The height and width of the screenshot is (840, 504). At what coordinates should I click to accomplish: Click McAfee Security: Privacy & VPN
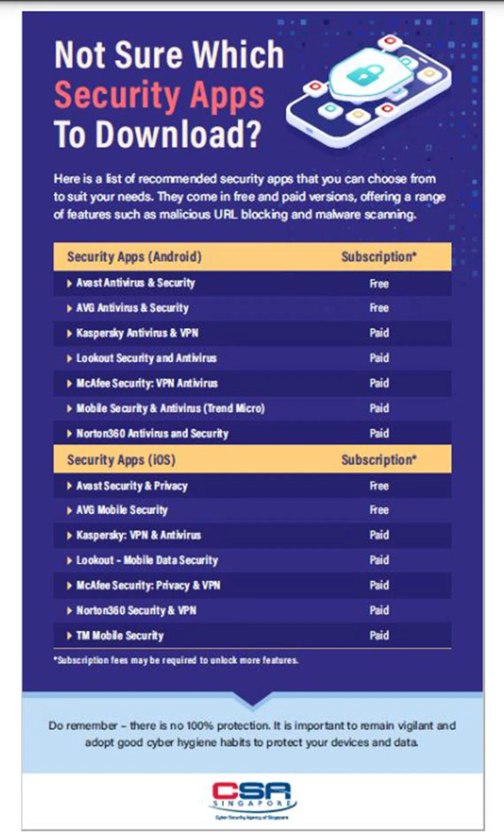click(148, 586)
